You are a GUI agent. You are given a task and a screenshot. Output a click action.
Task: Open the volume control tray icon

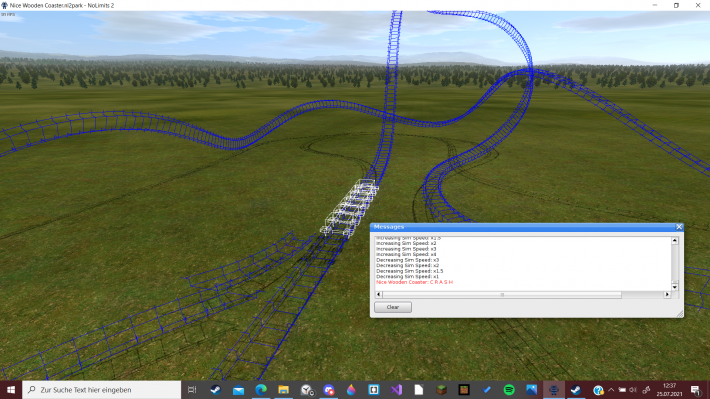(x=633, y=390)
